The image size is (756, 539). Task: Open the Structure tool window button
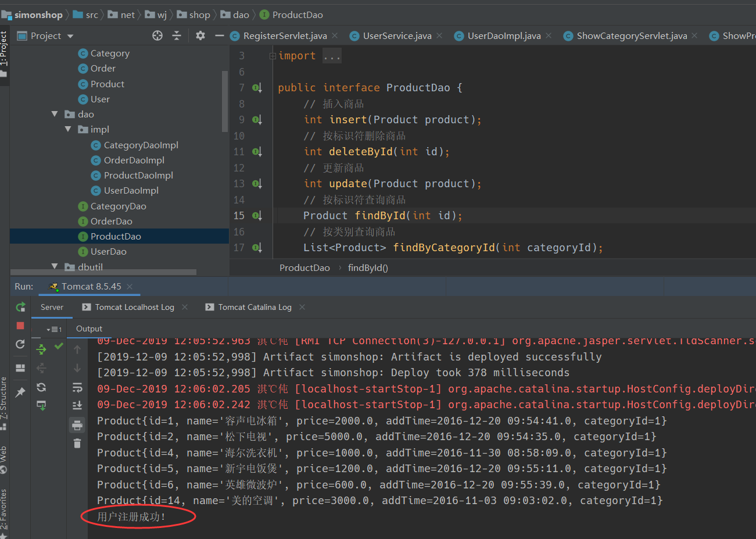pyautogui.click(x=4, y=404)
